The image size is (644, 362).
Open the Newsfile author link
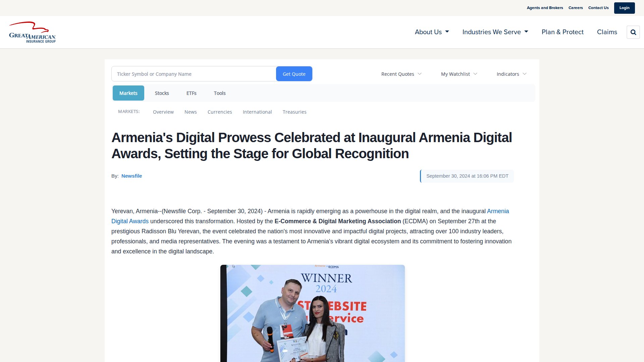coord(131,176)
